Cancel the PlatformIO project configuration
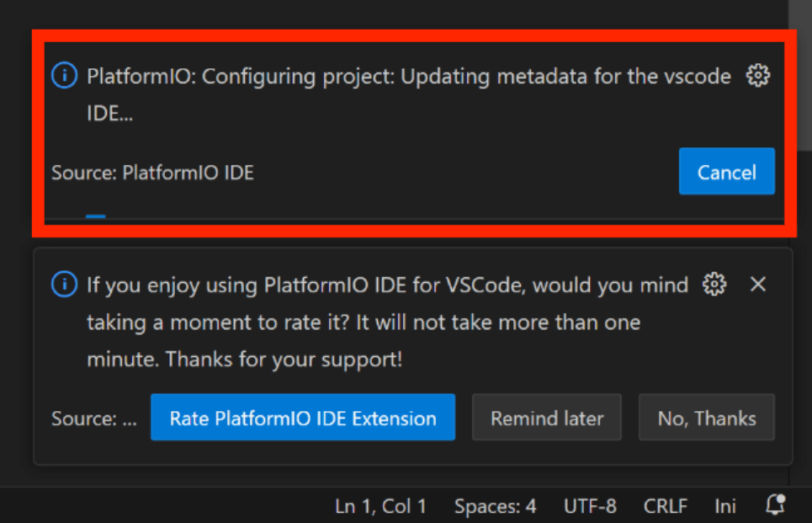Viewport: 812px width, 523px height. [726, 172]
